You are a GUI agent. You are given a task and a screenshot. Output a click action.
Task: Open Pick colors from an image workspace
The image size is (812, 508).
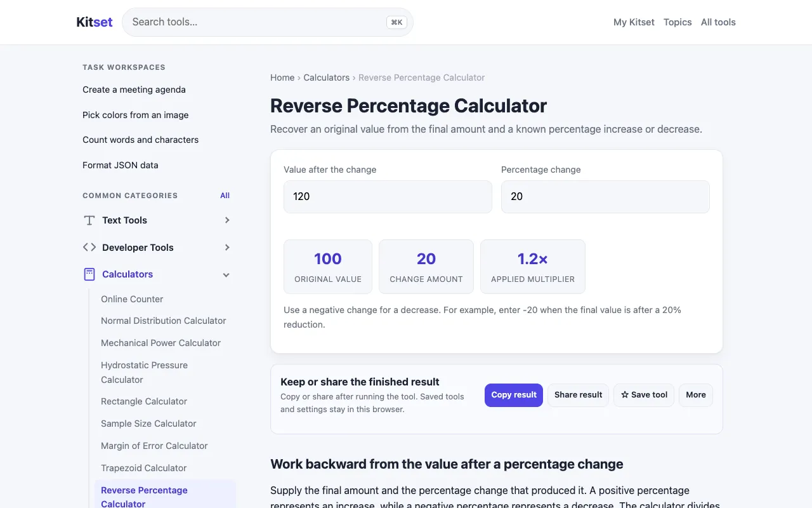click(136, 115)
